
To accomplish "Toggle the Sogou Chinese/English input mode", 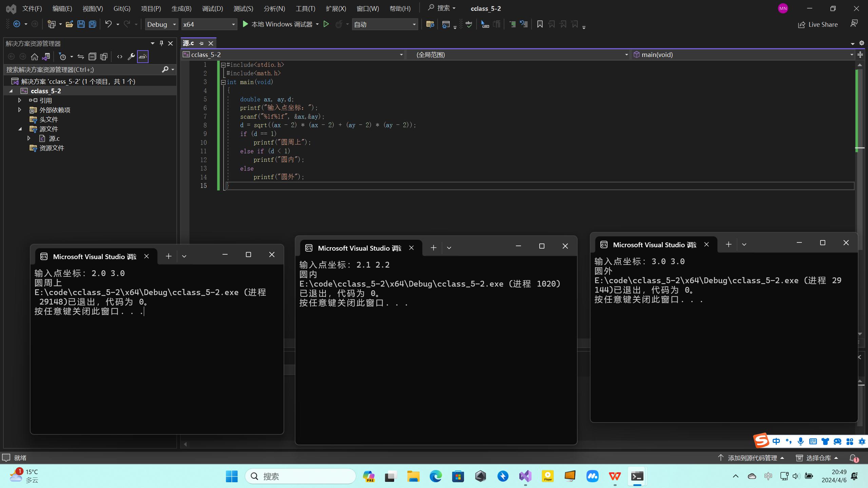I will click(776, 441).
